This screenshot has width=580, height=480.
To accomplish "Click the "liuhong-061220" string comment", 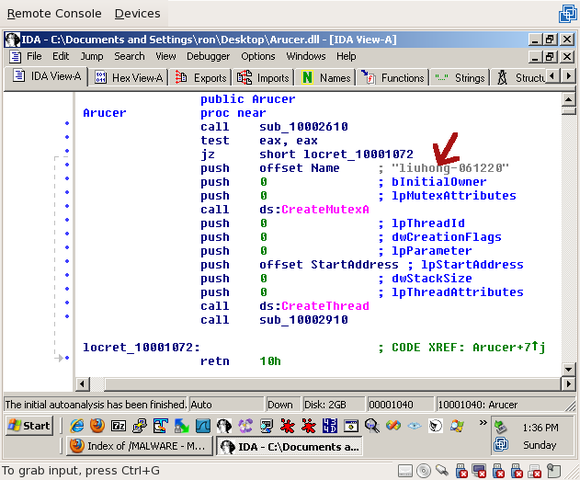I will (x=450, y=168).
